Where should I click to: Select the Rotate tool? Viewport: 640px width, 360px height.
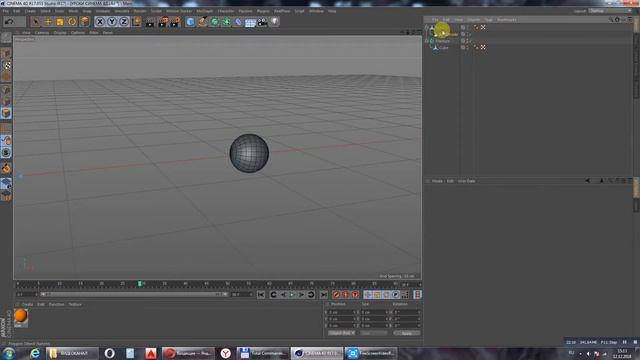[72, 22]
